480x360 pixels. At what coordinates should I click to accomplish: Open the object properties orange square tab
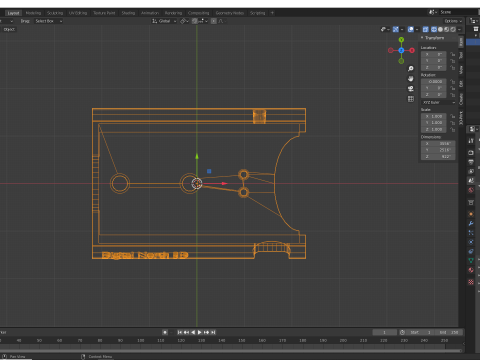471,214
